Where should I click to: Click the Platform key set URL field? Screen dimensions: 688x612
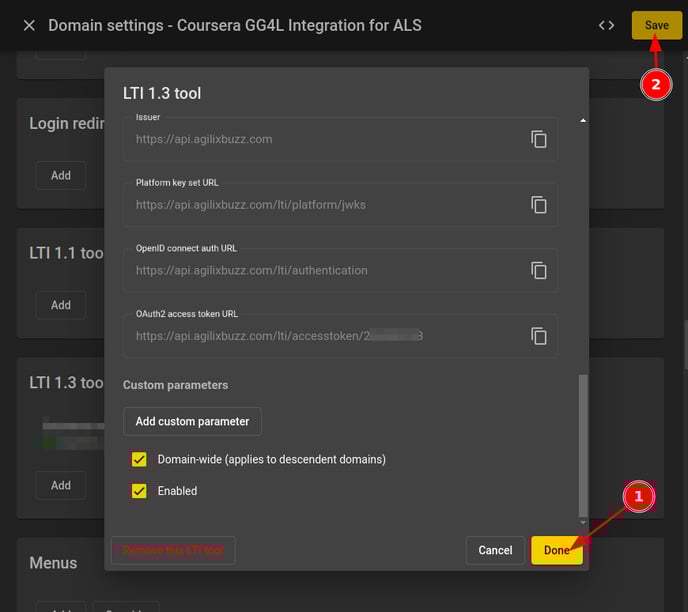pos(340,205)
